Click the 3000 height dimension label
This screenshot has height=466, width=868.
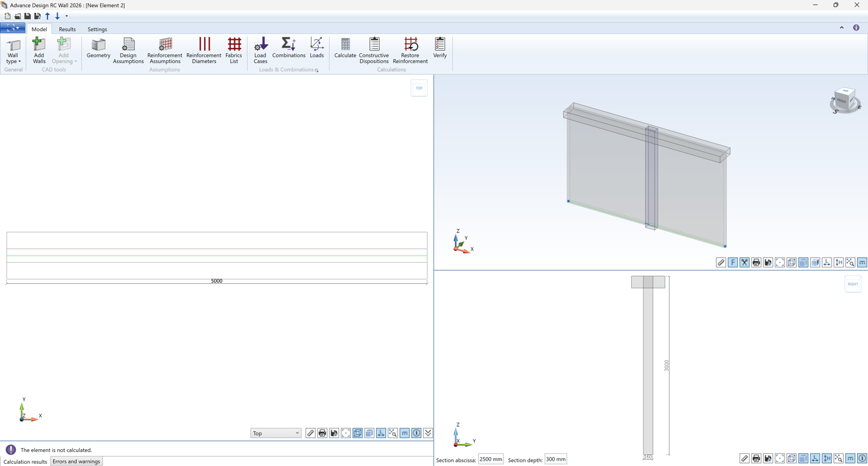(667, 365)
